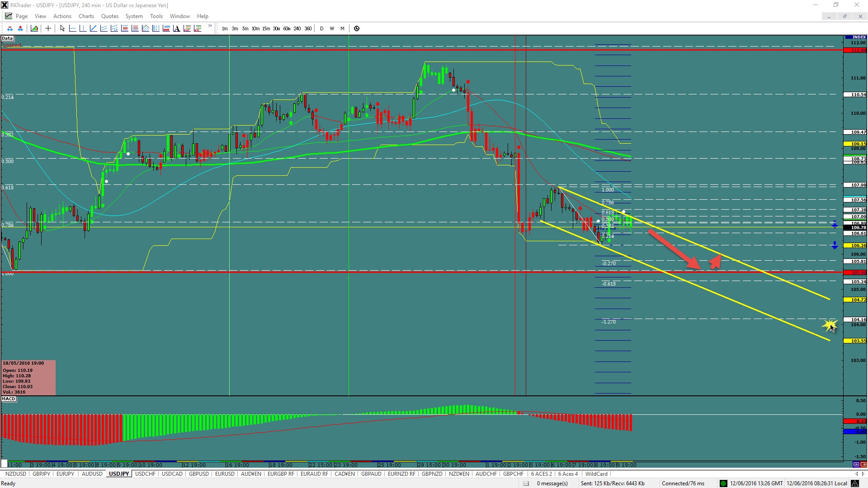Screen dimensions: 868x488
Task: Switch to the EURUSD tab
Action: pyautogui.click(x=225, y=474)
